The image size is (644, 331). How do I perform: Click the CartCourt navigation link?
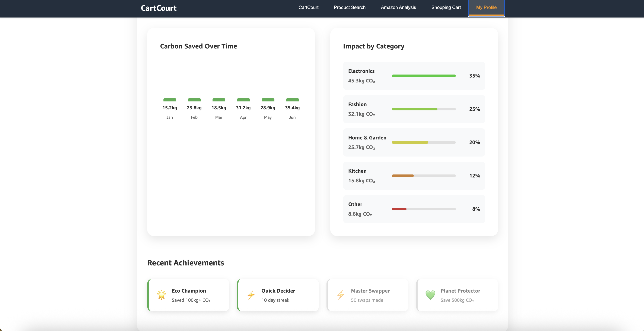click(308, 7)
